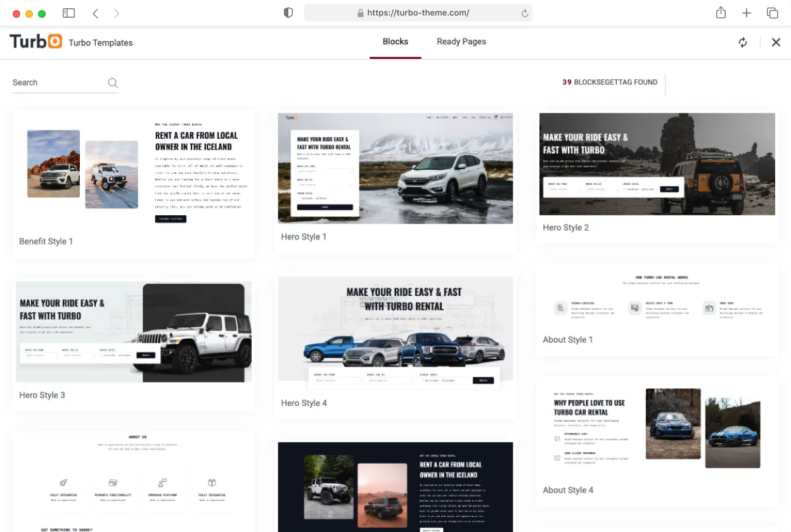Click the 39 blocks found counter
This screenshot has height=532, width=791.
click(610, 82)
